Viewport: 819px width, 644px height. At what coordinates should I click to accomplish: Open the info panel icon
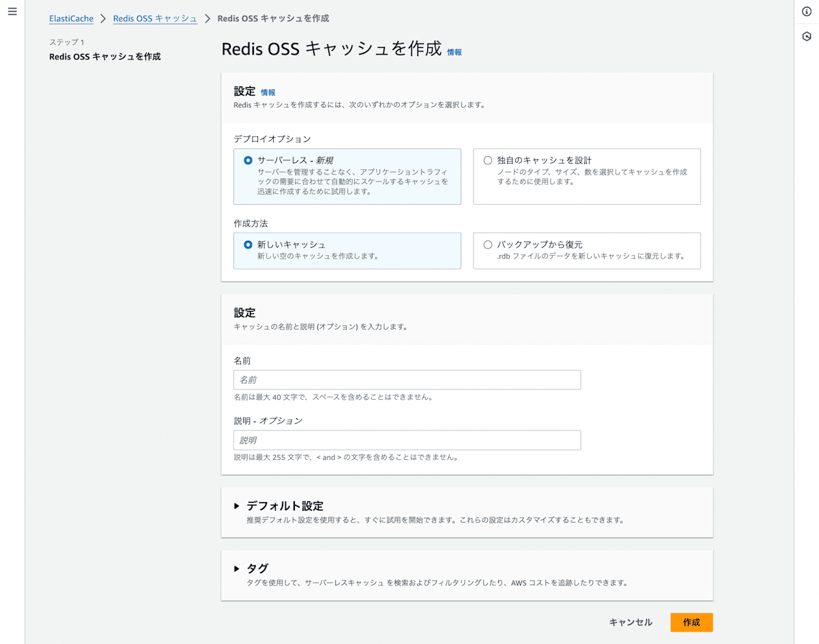click(807, 12)
